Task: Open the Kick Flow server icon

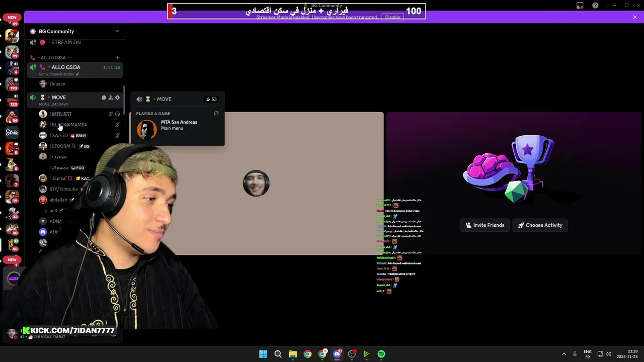Action: click(12, 36)
